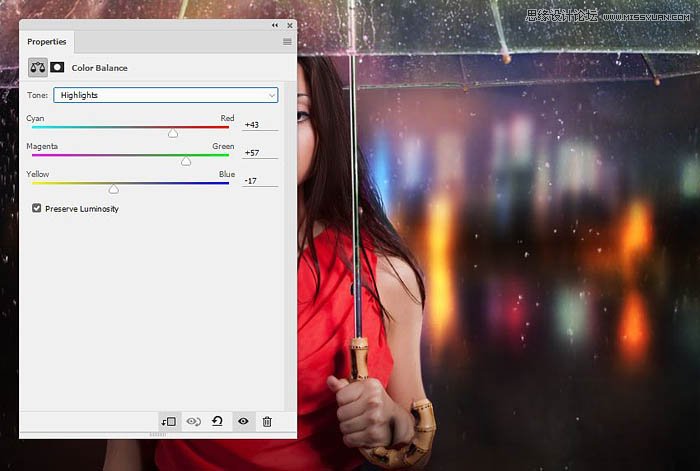The height and width of the screenshot is (471, 700).
Task: Delete this adjustment layer
Action: (267, 422)
